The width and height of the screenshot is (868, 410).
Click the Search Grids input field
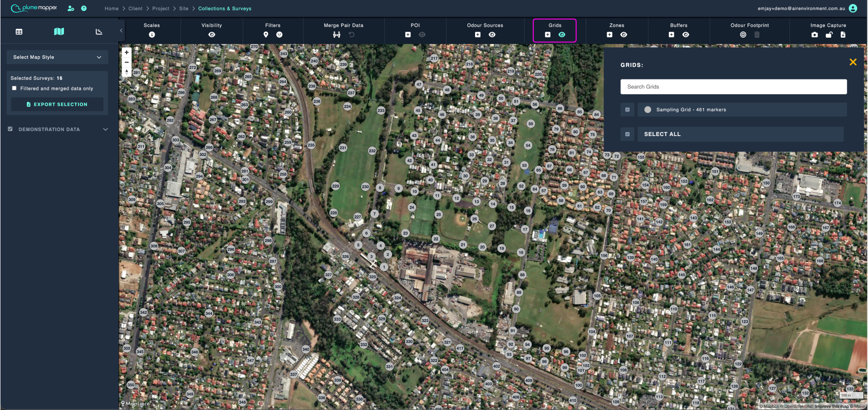coord(734,87)
